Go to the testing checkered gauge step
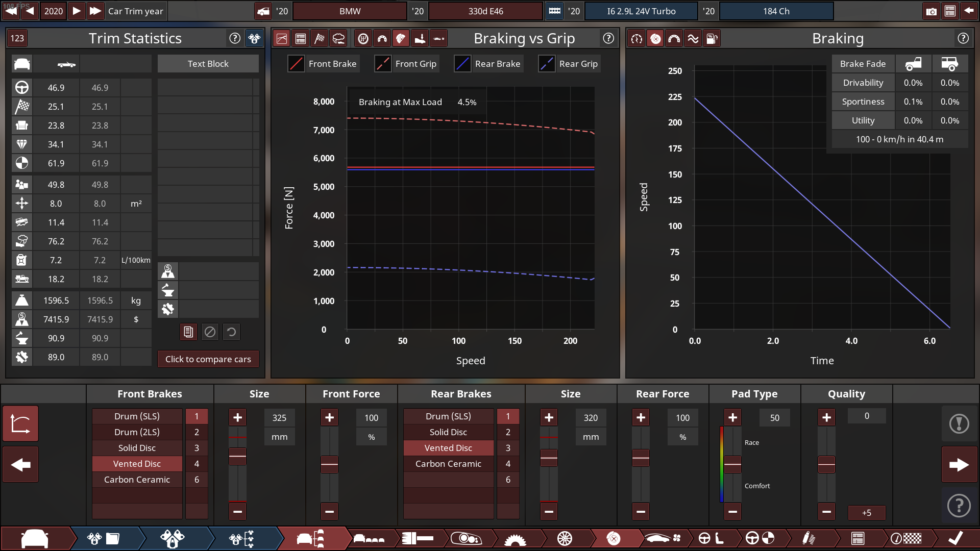This screenshot has height=551, width=980. click(906, 538)
